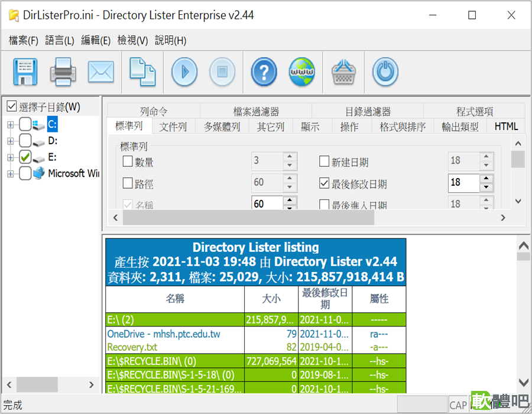532x414 pixels.
Task: Switch to the 顯示 tab
Action: point(310,127)
